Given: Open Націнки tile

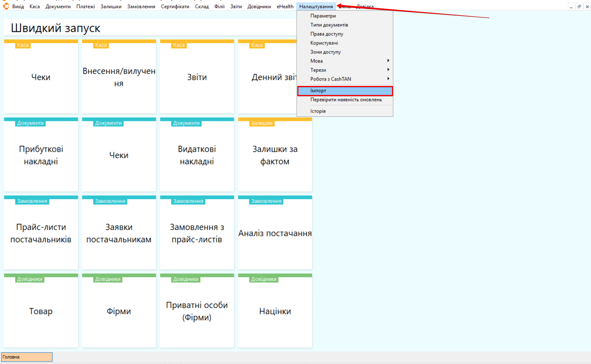Looking at the screenshot, I should tap(275, 311).
